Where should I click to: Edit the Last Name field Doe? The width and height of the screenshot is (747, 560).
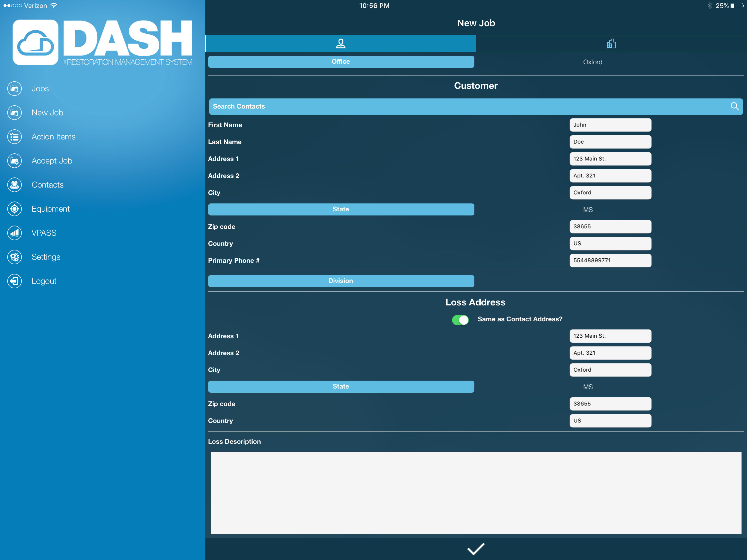point(610,142)
